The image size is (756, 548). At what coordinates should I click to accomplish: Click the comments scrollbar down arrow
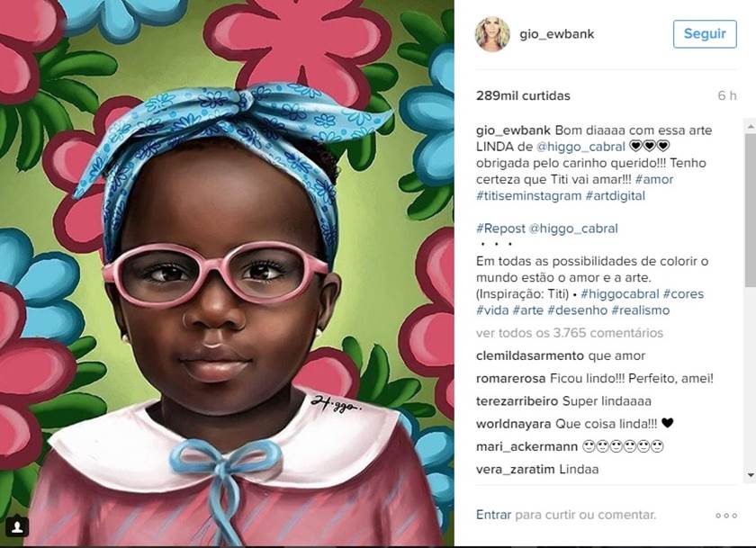coord(751,475)
